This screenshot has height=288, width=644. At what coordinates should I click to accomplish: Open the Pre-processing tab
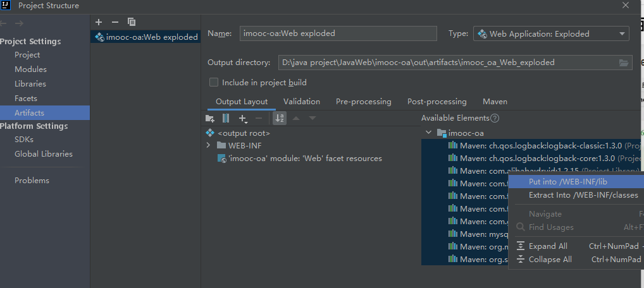(x=363, y=101)
